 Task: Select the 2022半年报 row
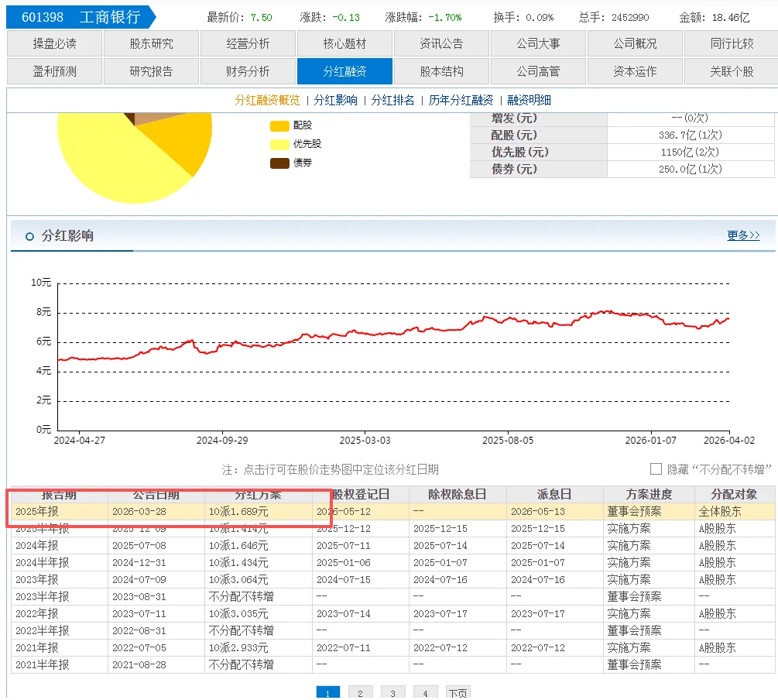(393, 630)
